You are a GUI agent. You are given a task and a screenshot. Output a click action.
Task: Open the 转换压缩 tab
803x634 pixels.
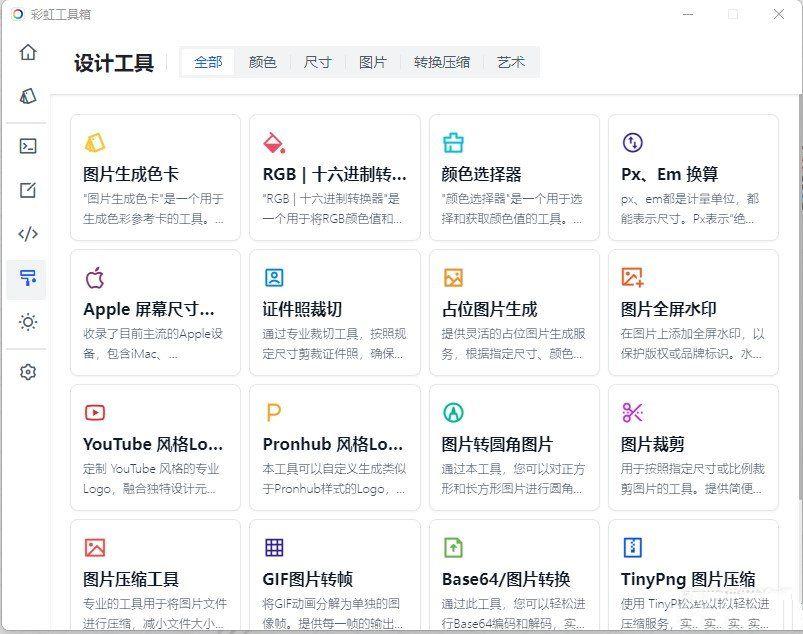click(x=440, y=61)
